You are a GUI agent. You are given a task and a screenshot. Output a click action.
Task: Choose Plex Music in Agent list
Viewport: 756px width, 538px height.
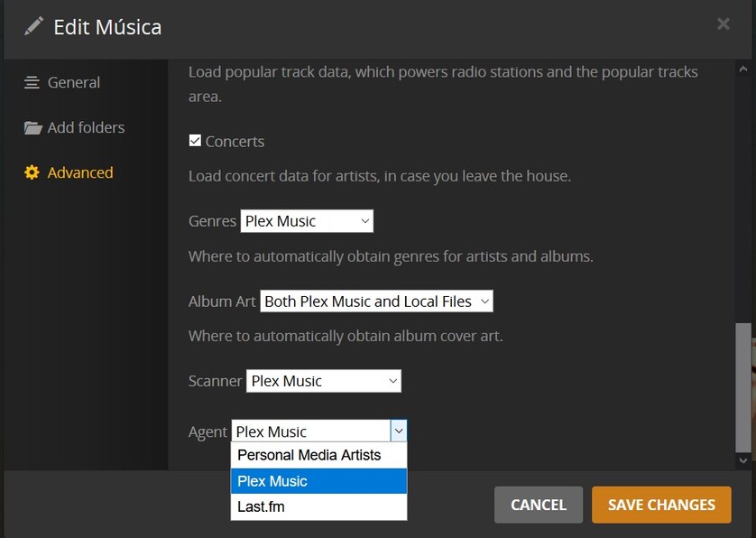(x=272, y=481)
